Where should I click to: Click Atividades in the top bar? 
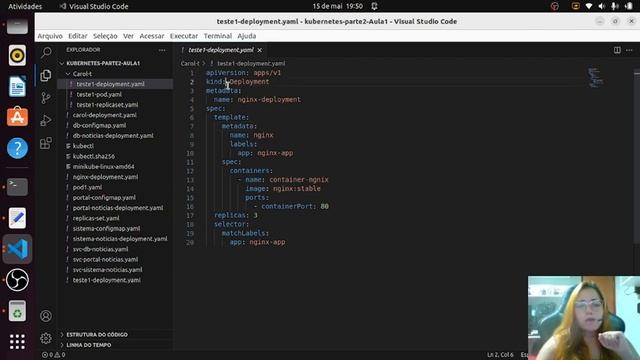point(25,6)
